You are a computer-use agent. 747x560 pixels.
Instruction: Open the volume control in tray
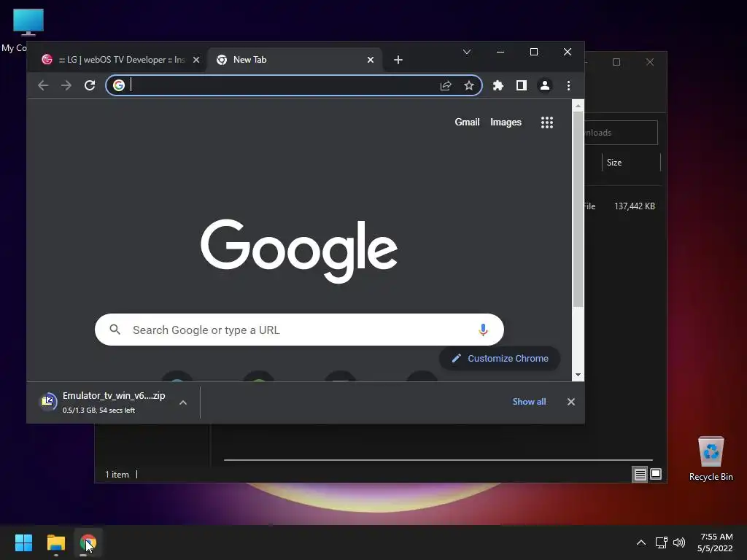coord(679,542)
